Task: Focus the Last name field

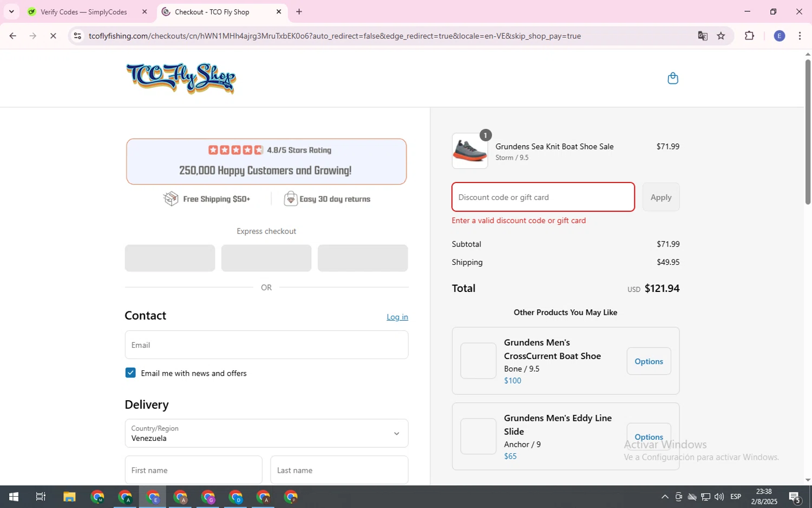Action: (x=339, y=470)
